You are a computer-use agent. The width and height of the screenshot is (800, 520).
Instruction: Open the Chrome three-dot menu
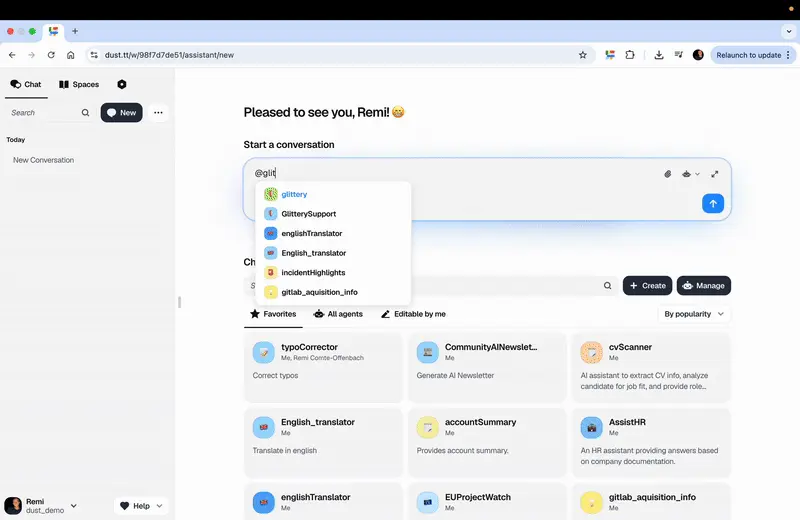coord(788,55)
